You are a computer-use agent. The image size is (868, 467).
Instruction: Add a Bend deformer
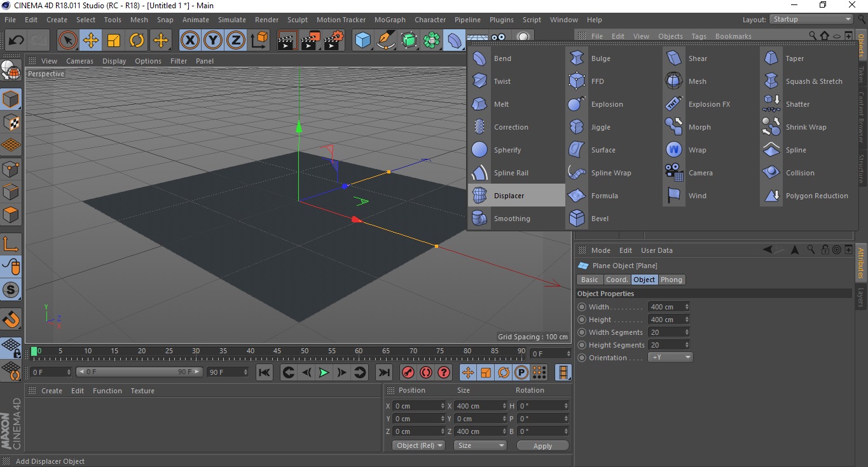click(x=516, y=58)
